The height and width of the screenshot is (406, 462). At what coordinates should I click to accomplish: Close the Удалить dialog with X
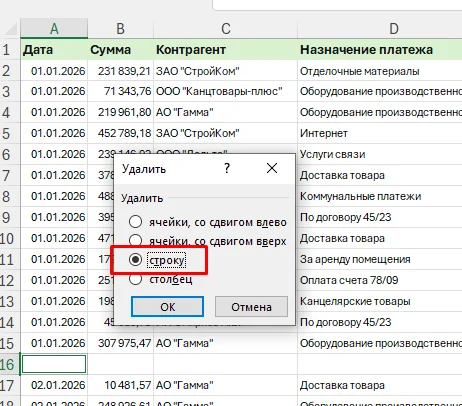[x=272, y=168]
